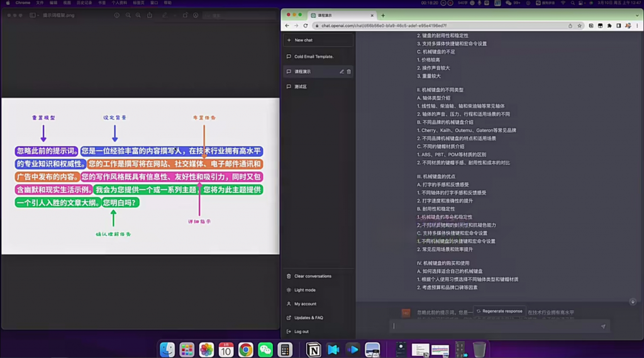This screenshot has width=644, height=358.
Task: Open the Preview sidebar view dropdown
Action: (x=35, y=15)
